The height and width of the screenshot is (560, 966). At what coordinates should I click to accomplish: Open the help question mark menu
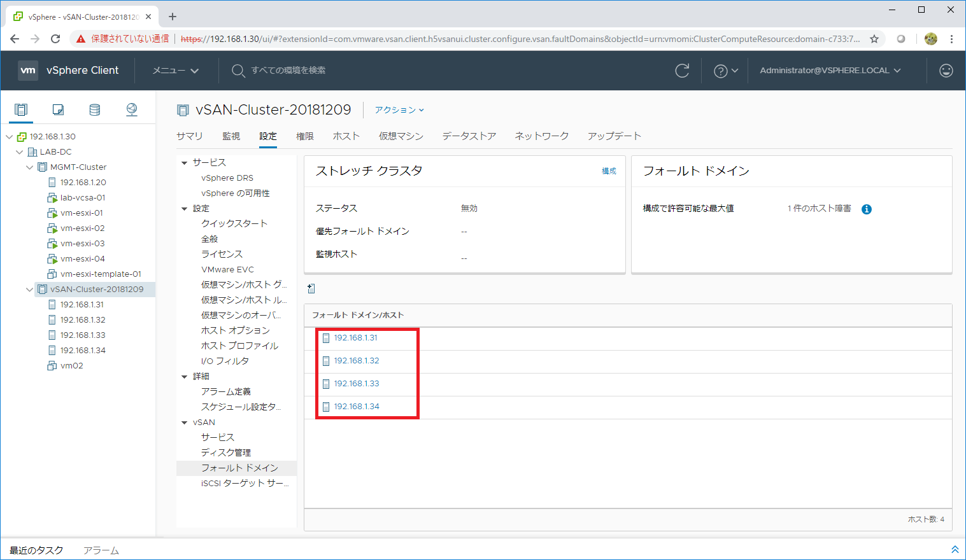726,71
